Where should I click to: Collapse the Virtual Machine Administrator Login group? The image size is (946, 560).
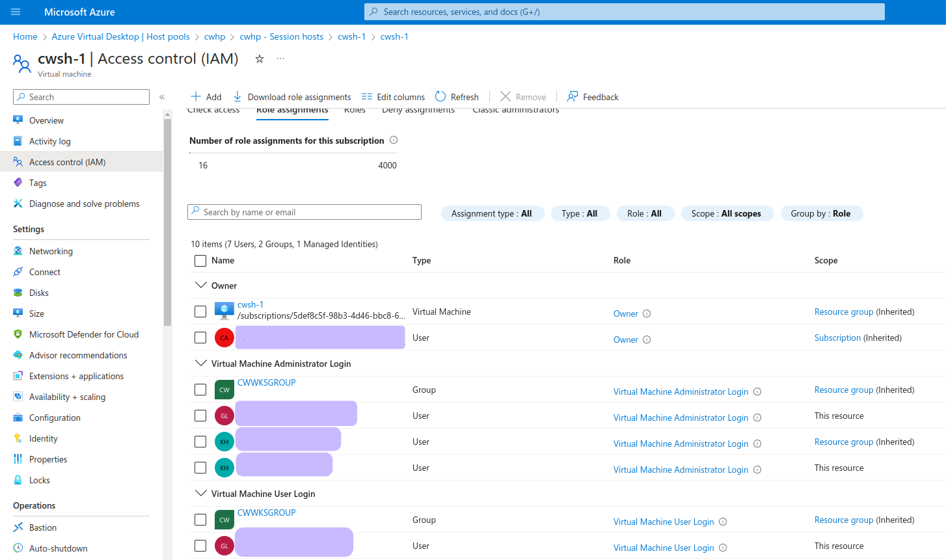(x=200, y=363)
